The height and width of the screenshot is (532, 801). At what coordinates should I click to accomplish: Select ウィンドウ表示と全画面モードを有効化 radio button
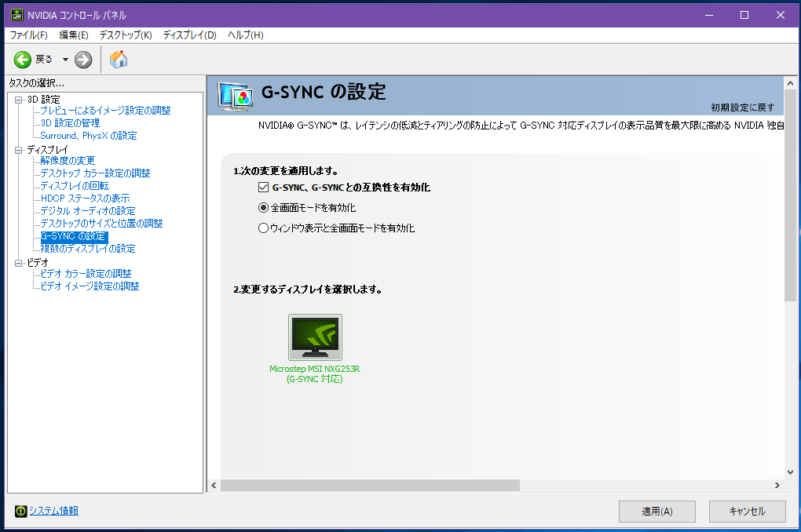pos(264,228)
